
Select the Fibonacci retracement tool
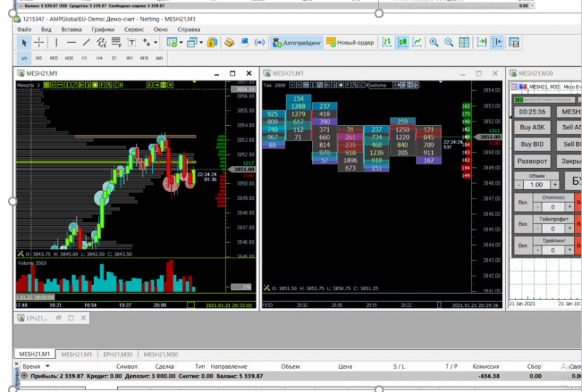coord(116,43)
